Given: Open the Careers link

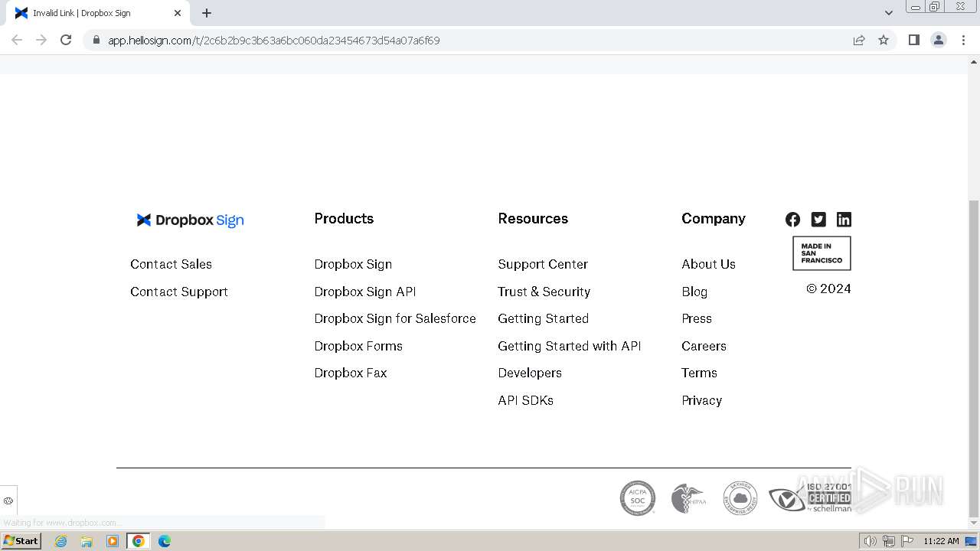Looking at the screenshot, I should (704, 346).
